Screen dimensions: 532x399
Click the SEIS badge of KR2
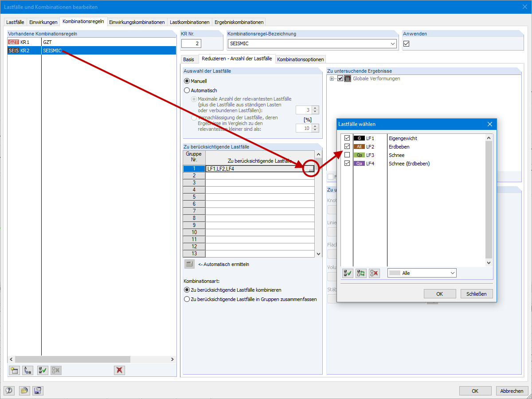(14, 51)
